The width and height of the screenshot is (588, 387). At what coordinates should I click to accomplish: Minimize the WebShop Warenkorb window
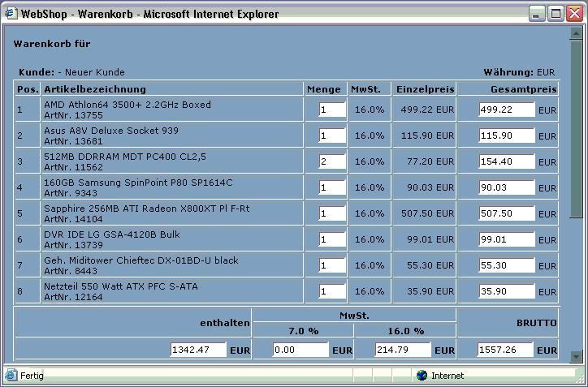click(x=537, y=14)
